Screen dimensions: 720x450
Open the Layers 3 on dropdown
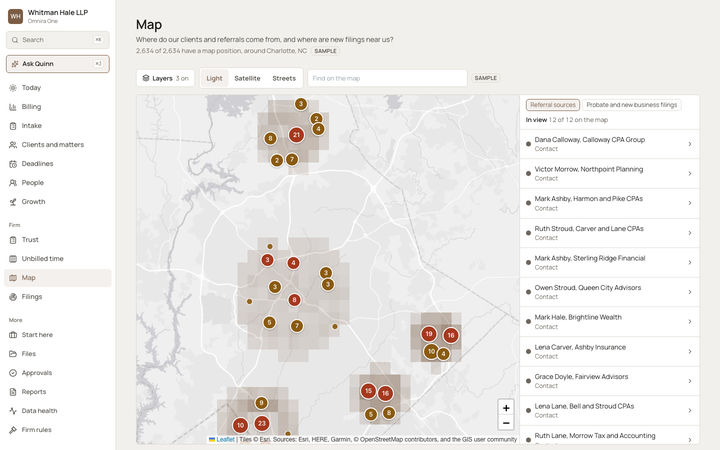(x=165, y=78)
